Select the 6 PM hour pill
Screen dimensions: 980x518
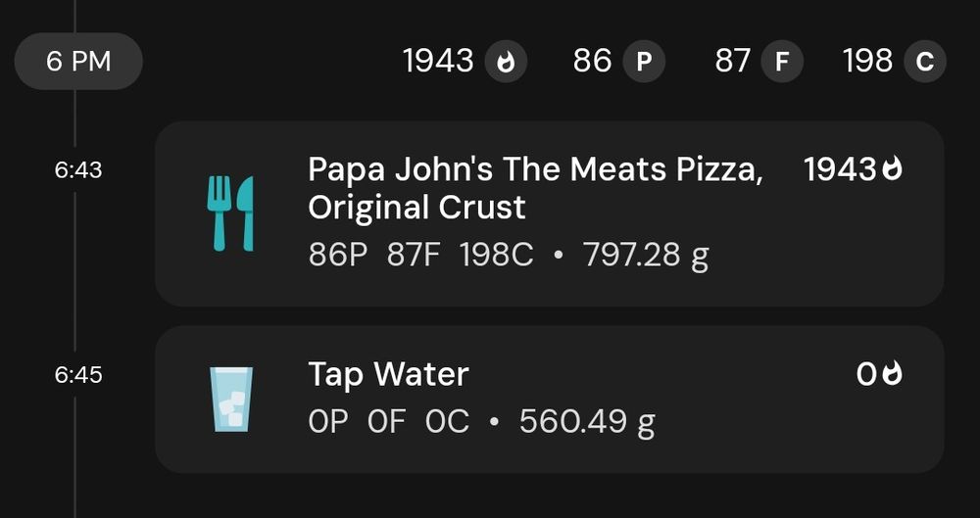(78, 62)
